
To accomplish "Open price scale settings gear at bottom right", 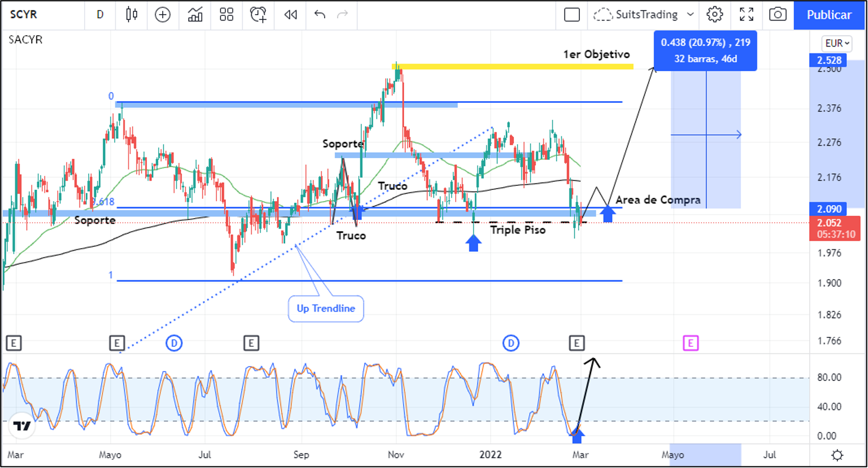I will tap(837, 455).
